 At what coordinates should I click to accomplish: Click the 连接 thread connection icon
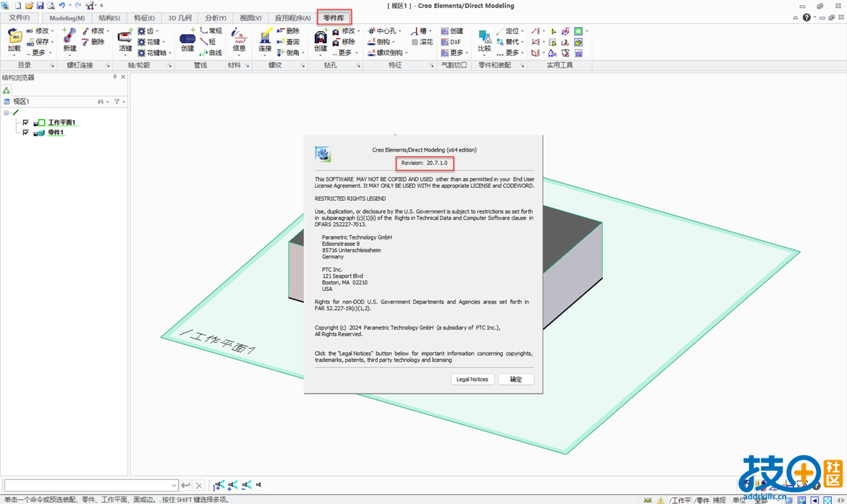point(265,40)
